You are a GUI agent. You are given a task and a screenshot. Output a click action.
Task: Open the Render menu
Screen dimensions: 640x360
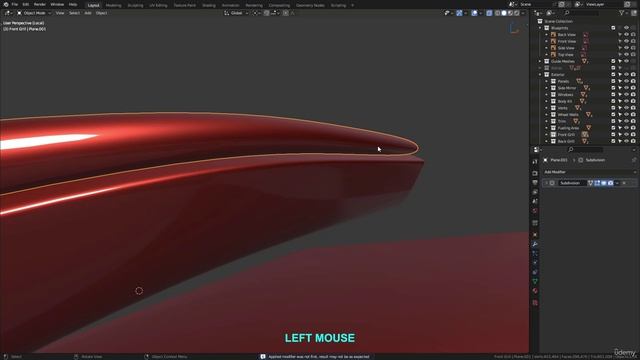40,4
